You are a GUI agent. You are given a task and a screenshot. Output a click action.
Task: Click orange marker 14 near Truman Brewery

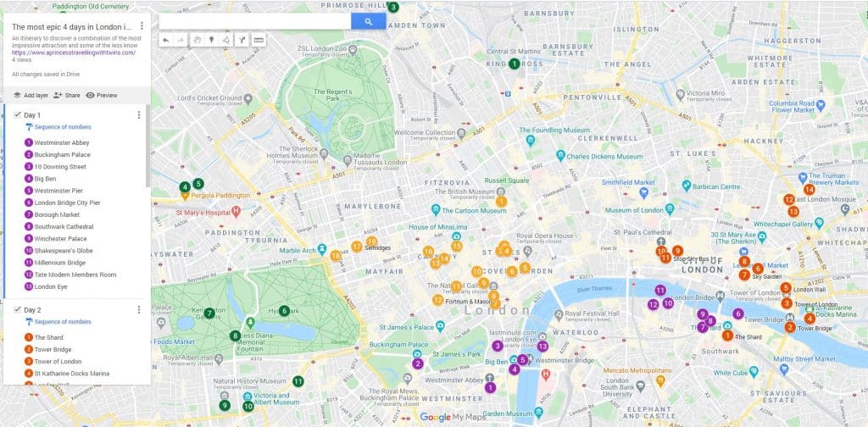810,189
